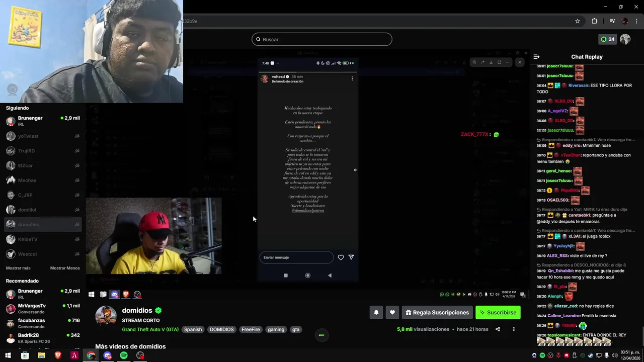The height and width of the screenshot is (362, 644).
Task: Open the Kick points balance showing 24
Action: click(607, 39)
